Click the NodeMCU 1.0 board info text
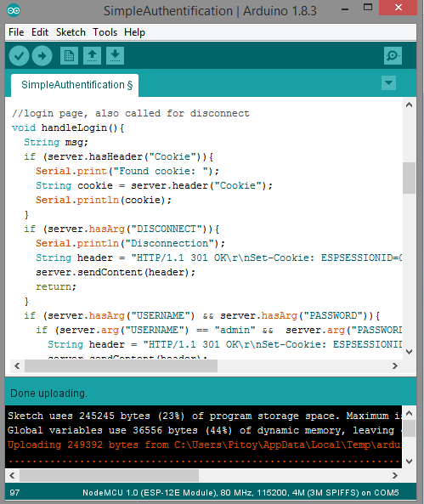The image size is (424, 504). tap(240, 493)
